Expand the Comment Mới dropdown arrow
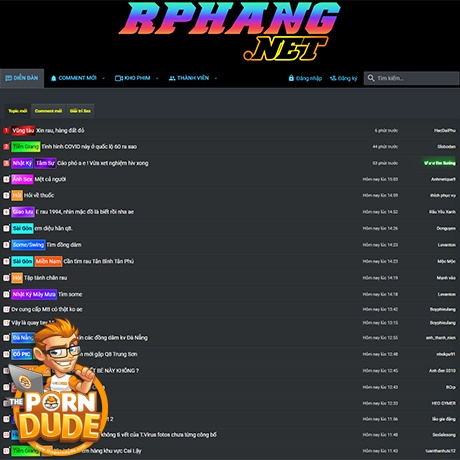The height and width of the screenshot is (460, 460). (x=103, y=78)
